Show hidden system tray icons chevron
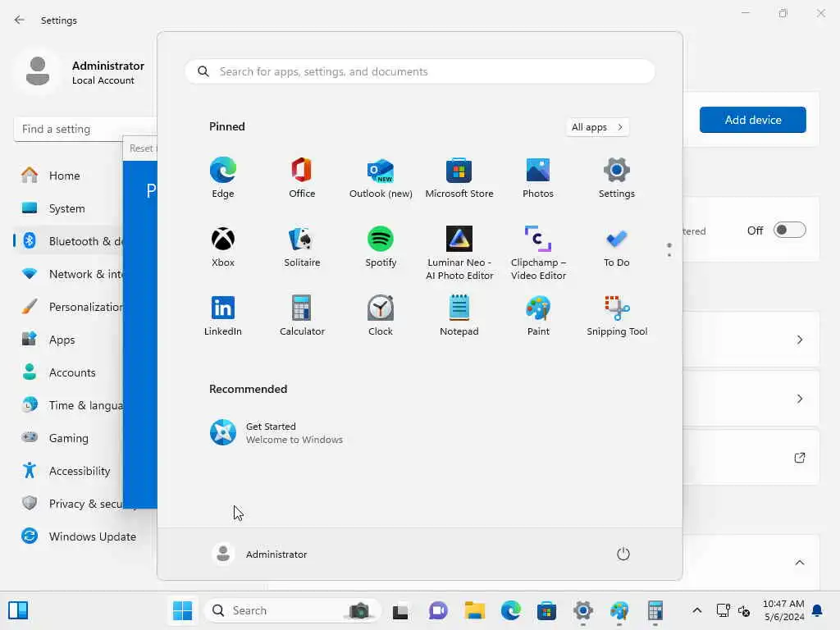 697,610
